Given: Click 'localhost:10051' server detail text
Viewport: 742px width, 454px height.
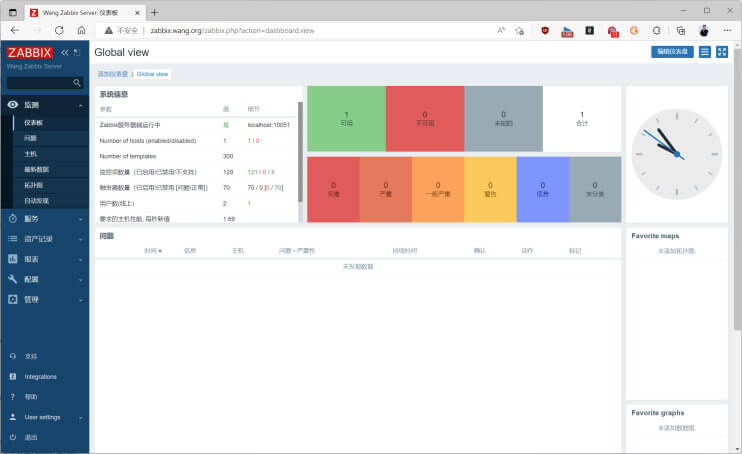Looking at the screenshot, I should pos(268,125).
